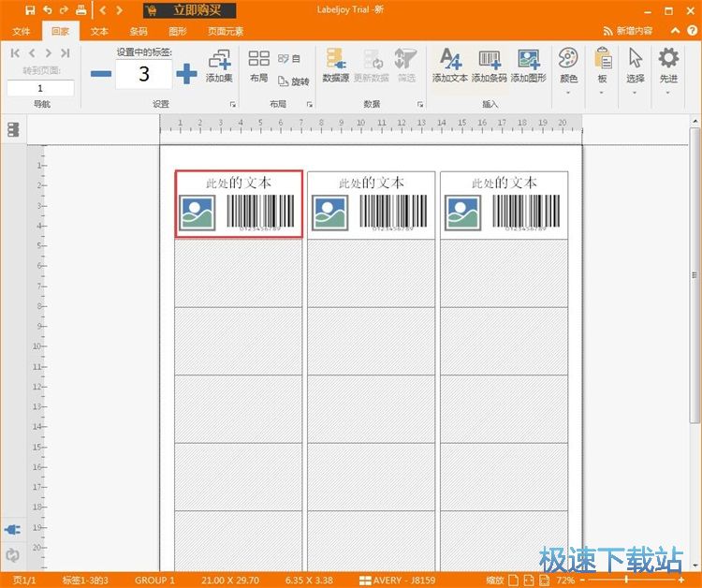Open the 先进 advanced settings dropdown
This screenshot has width=702, height=588.
[668, 72]
